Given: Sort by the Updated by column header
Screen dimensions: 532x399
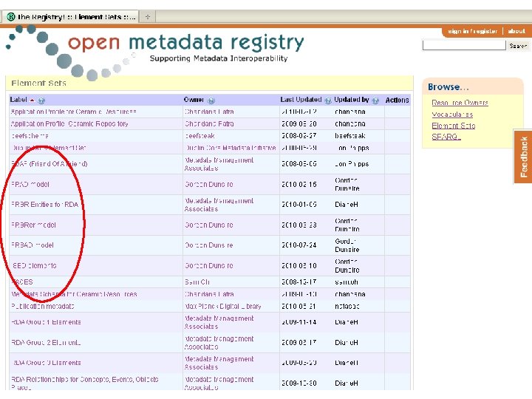Looking at the screenshot, I should click(352, 100).
